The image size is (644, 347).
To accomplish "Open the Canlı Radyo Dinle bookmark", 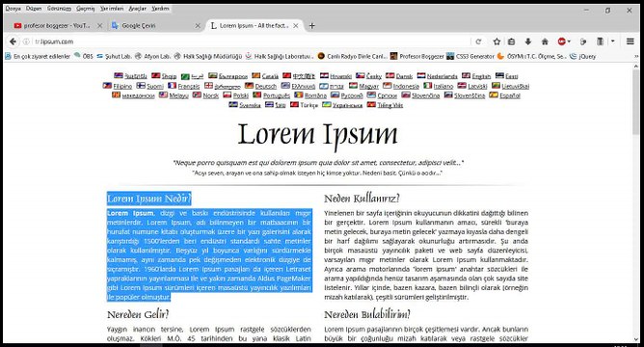I will click(x=353, y=57).
